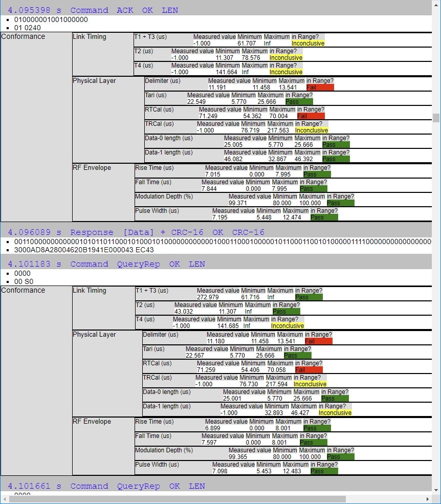The width and height of the screenshot is (441, 504).
Task: Click the Pulse Width measured value 7.098
Action: tap(219, 471)
